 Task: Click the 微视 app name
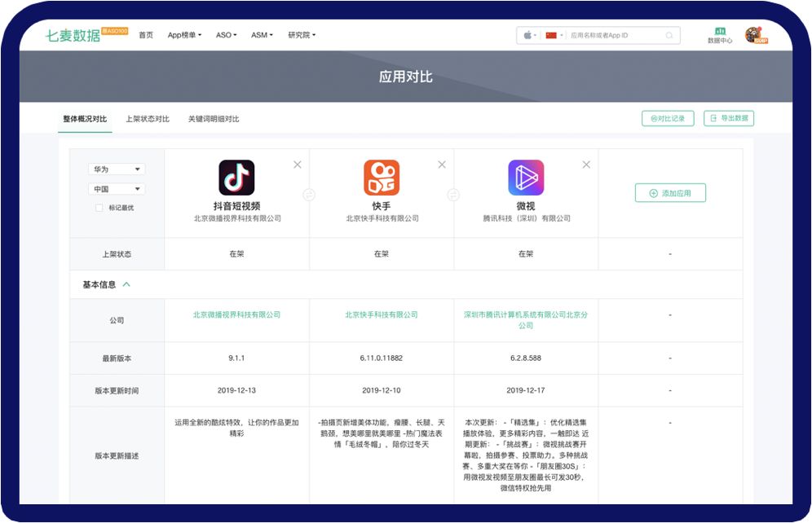pos(526,206)
